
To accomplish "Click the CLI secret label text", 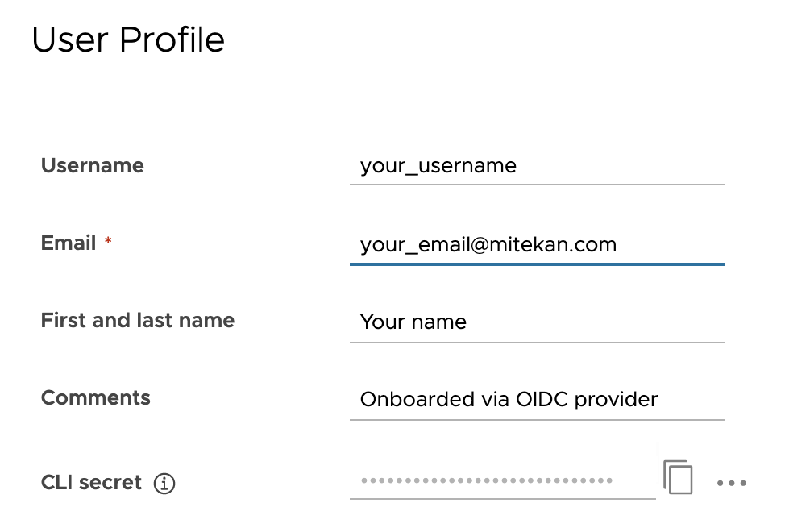I will [x=92, y=483].
